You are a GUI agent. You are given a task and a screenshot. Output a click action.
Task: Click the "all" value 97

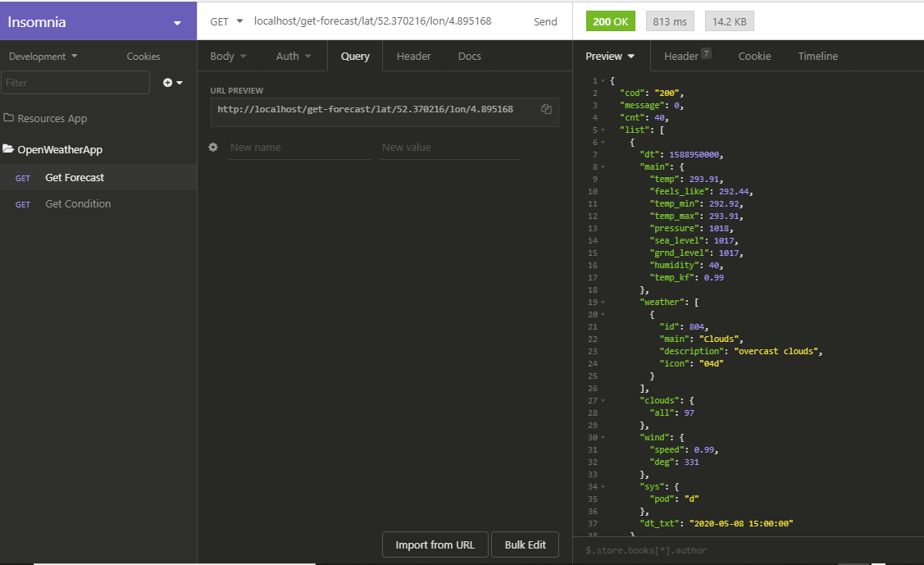689,413
